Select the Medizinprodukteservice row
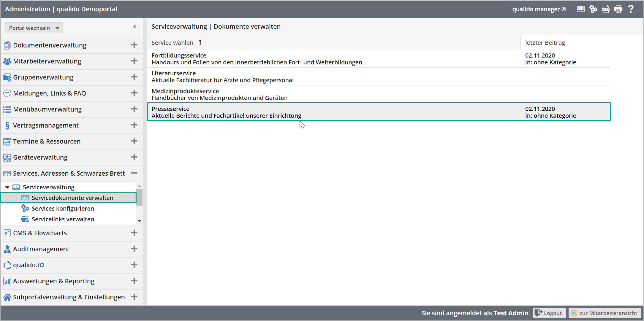This screenshot has width=644, height=321. [379, 94]
